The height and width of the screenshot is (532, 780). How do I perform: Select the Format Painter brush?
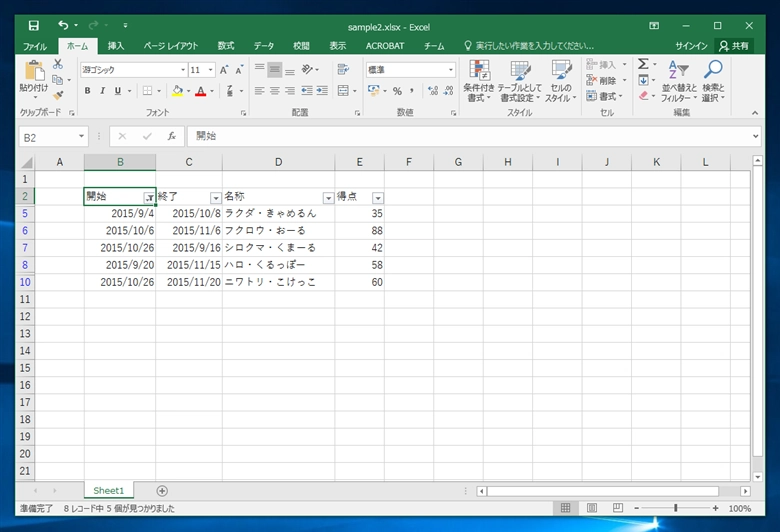[x=58, y=95]
